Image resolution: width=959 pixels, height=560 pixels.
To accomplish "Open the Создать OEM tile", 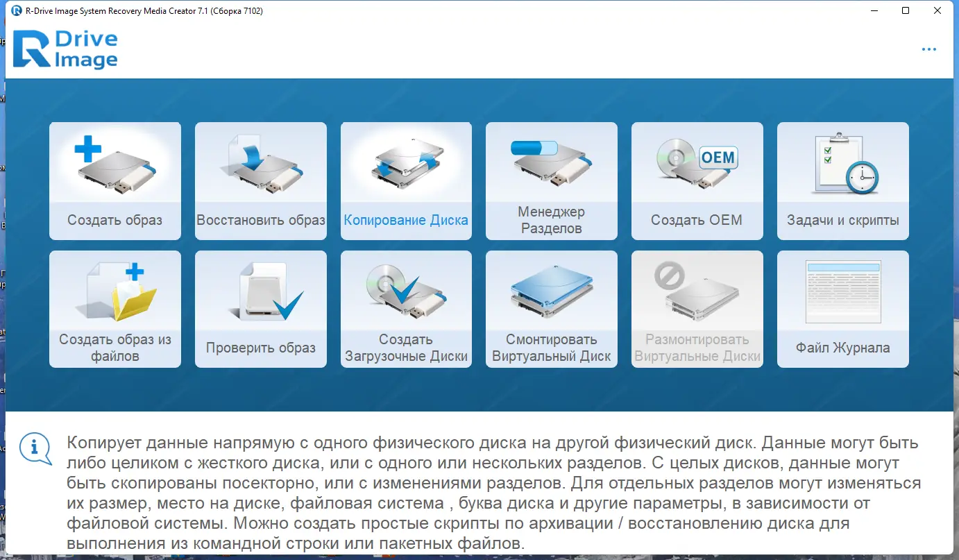I will click(697, 181).
